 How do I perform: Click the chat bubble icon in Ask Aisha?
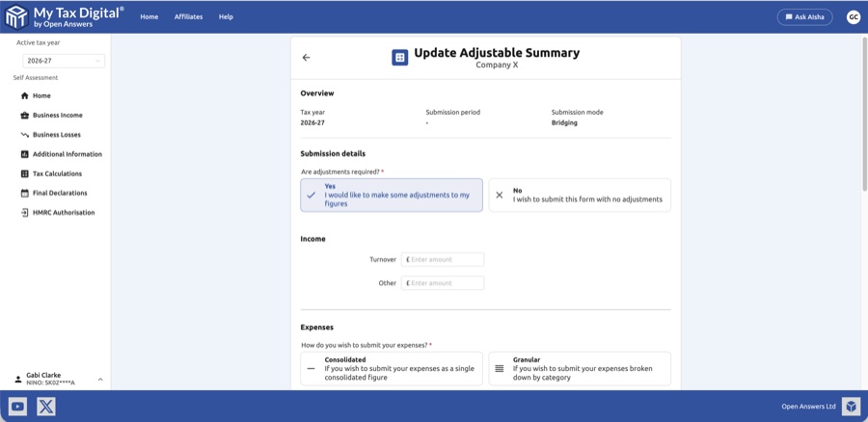pos(788,17)
